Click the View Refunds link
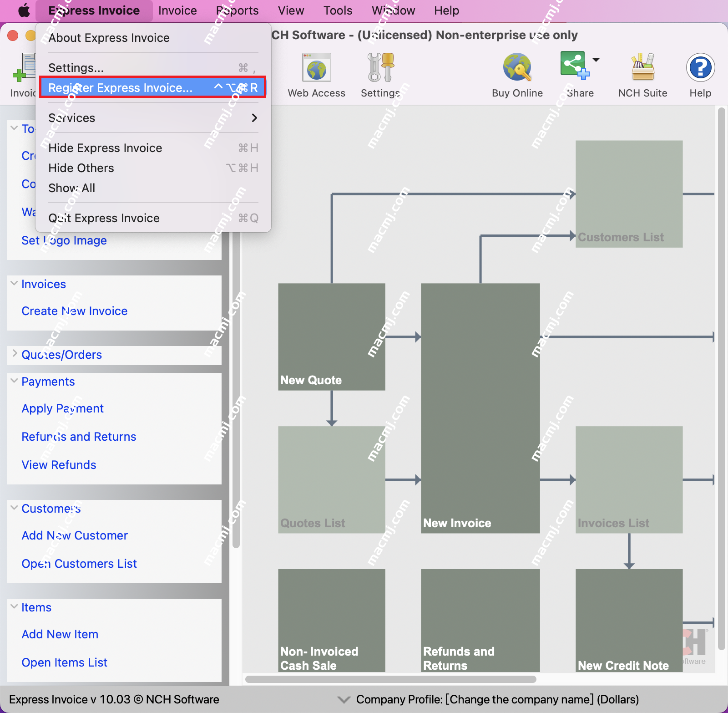 click(59, 465)
